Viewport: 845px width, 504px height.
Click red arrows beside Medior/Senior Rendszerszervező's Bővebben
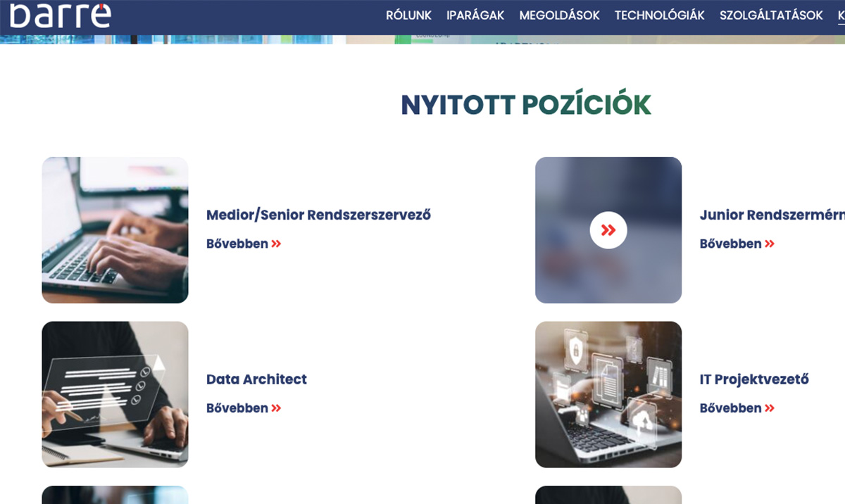(x=276, y=244)
